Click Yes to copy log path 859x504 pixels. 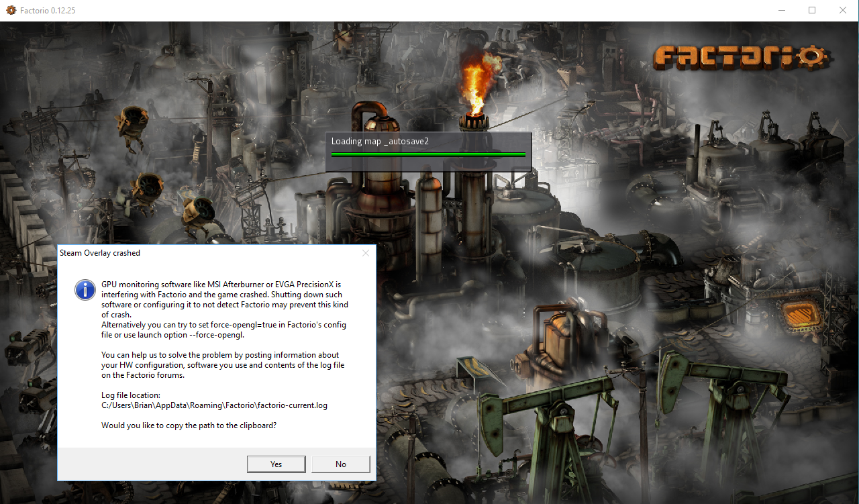pos(276,464)
